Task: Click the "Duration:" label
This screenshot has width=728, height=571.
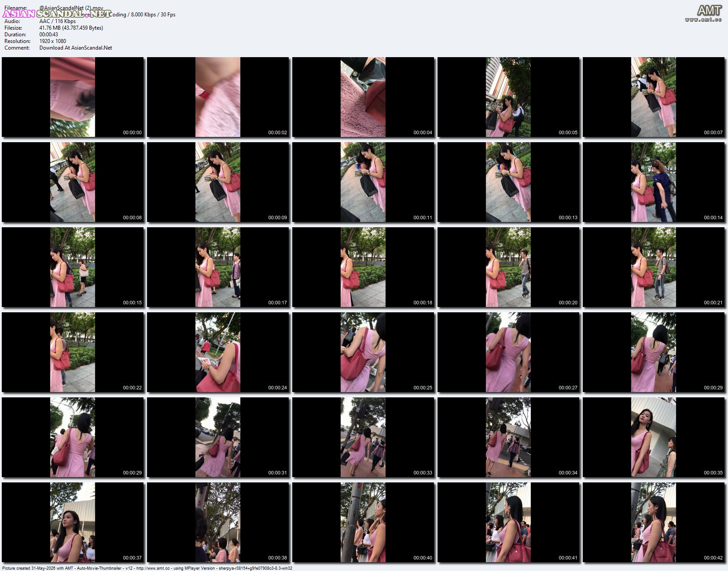Action: point(15,35)
